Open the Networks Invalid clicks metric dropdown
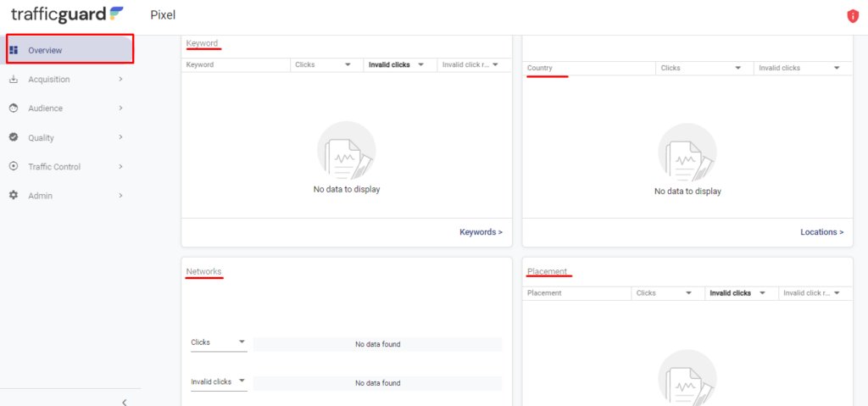868x406 pixels. [219, 382]
